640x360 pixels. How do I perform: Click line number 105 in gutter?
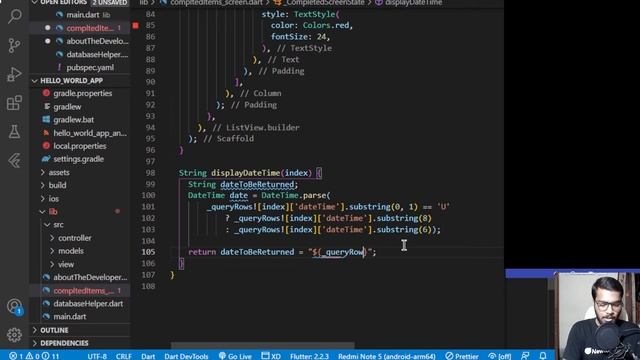[148, 252]
